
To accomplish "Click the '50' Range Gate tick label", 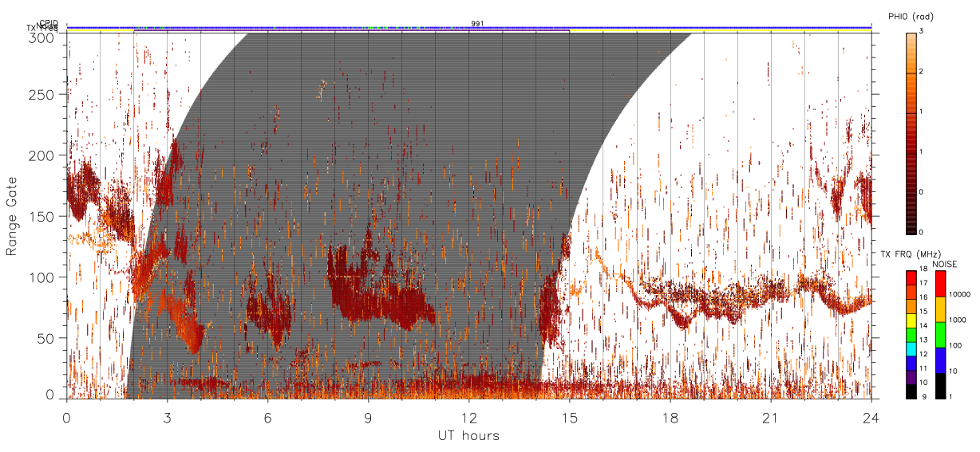I will click(x=45, y=339).
